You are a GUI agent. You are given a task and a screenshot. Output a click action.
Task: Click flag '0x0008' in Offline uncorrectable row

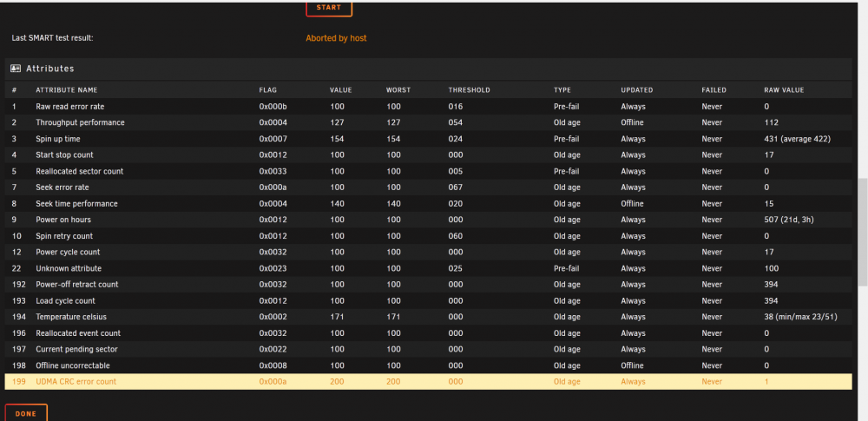pos(273,365)
